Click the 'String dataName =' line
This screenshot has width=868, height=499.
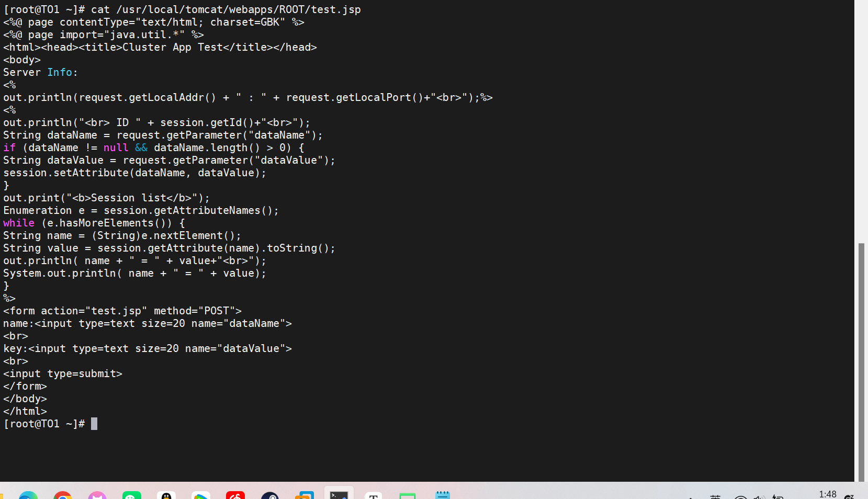click(163, 135)
